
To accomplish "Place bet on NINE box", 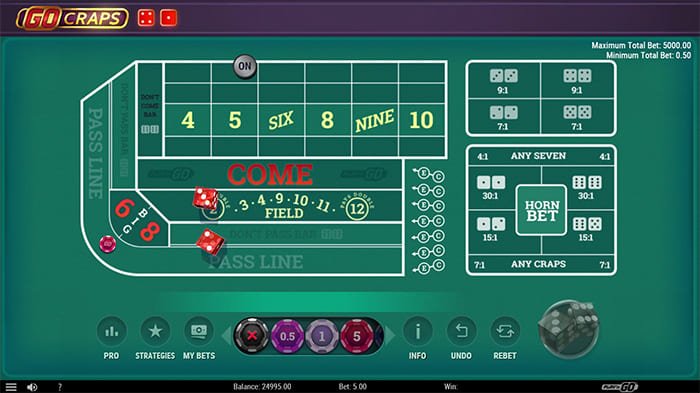I will (375, 120).
